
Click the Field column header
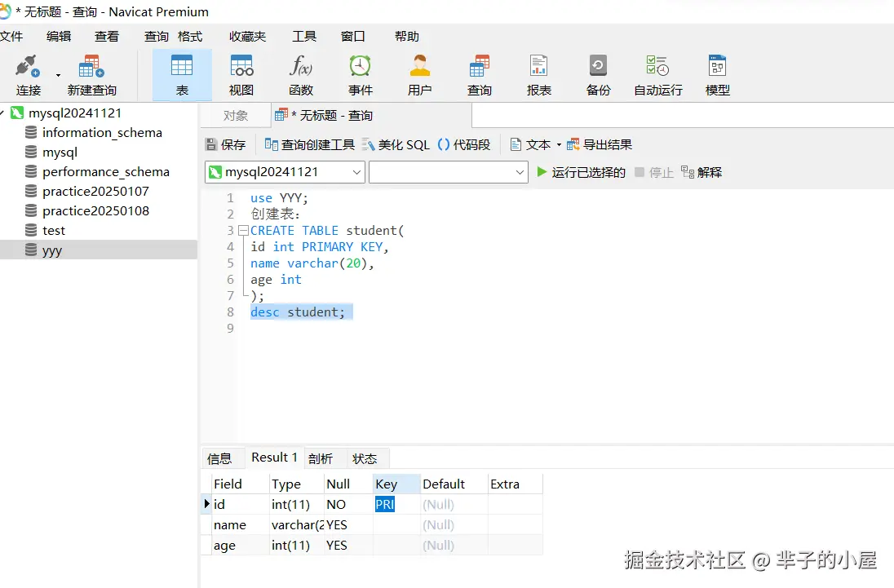pos(240,484)
